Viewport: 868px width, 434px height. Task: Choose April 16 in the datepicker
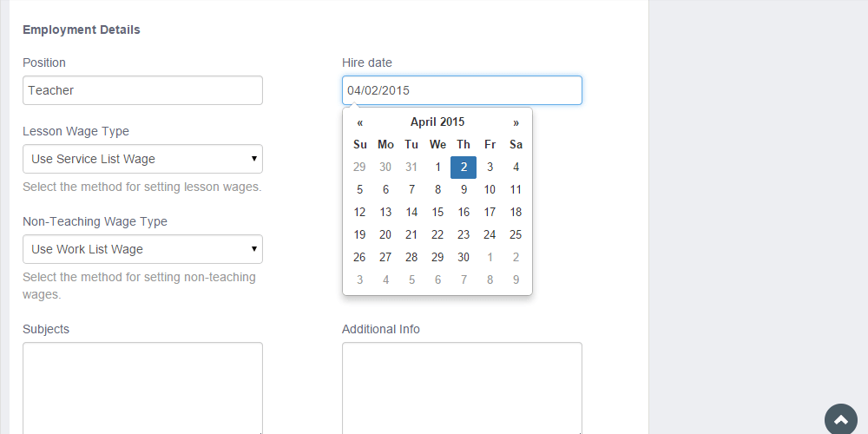point(464,213)
